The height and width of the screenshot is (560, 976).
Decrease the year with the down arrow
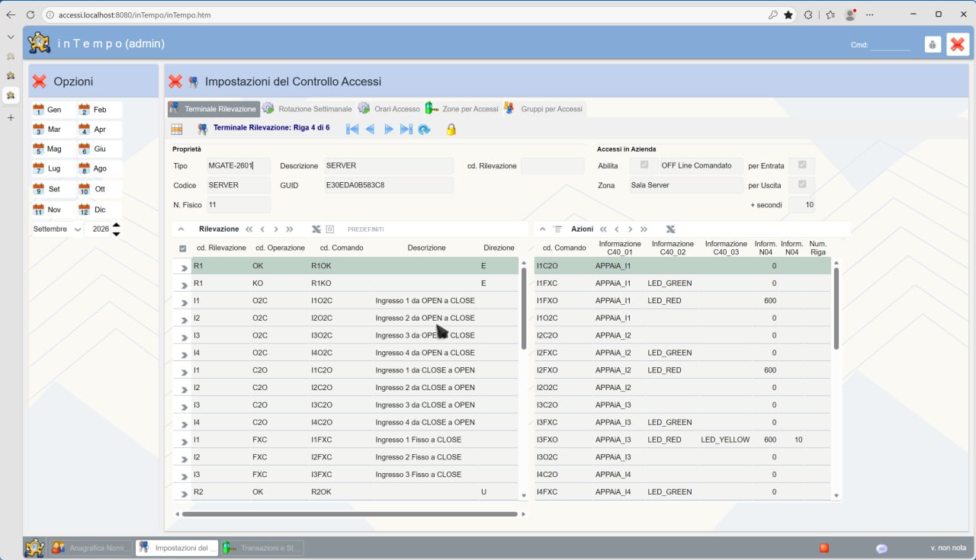pyautogui.click(x=116, y=233)
